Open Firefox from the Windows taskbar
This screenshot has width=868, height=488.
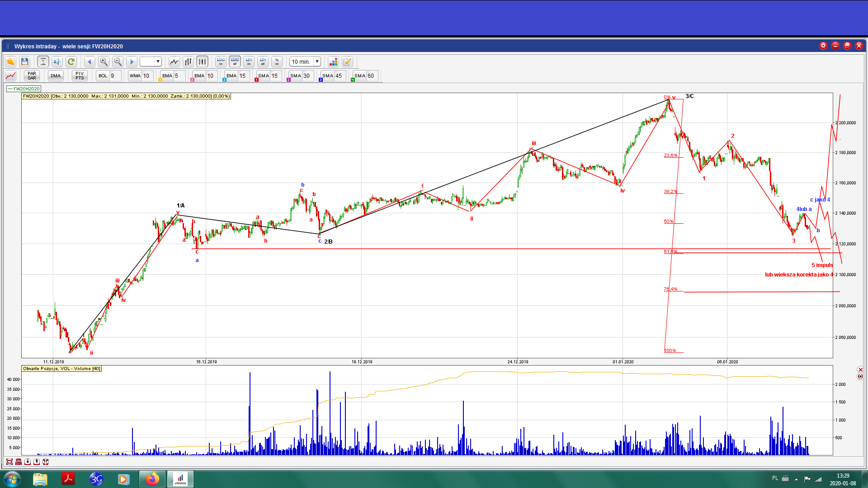pos(152,479)
